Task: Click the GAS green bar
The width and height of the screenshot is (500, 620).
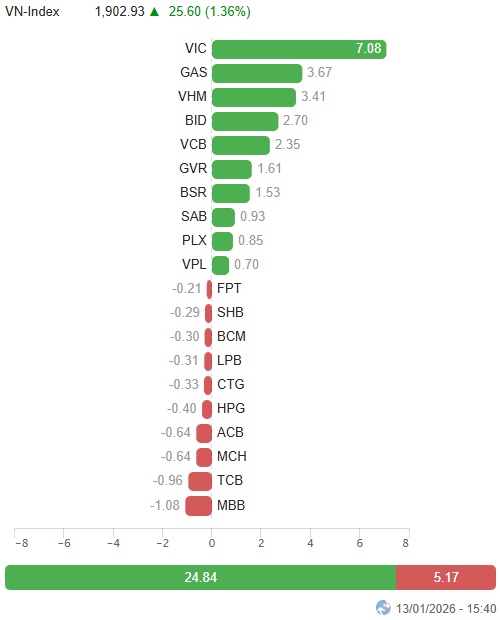Action: pyautogui.click(x=257, y=74)
